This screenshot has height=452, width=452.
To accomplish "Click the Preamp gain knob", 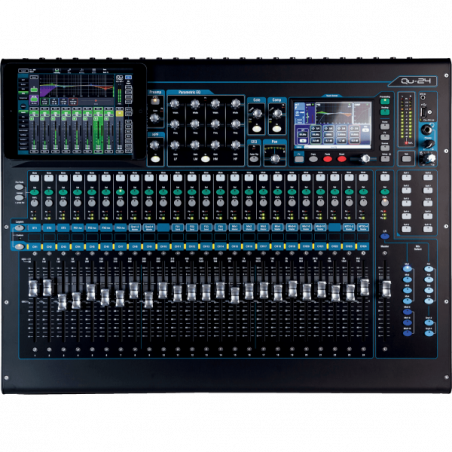I will (154, 117).
